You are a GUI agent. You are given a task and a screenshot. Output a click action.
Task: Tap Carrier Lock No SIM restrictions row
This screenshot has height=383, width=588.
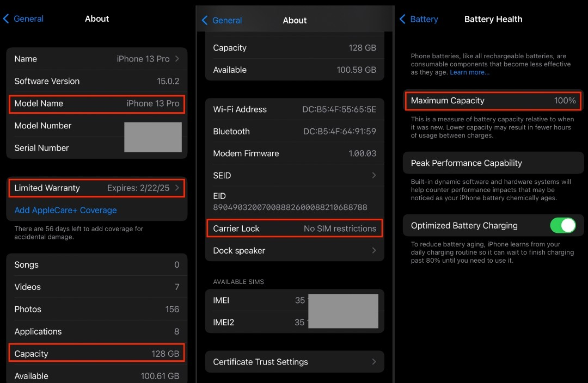(x=295, y=228)
